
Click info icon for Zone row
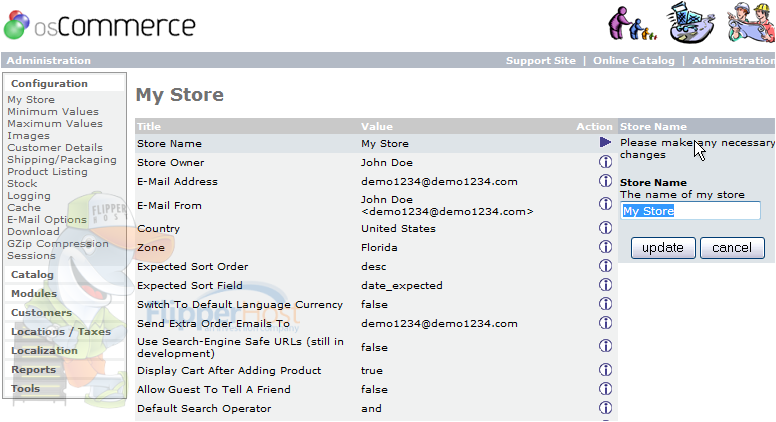[x=605, y=246]
